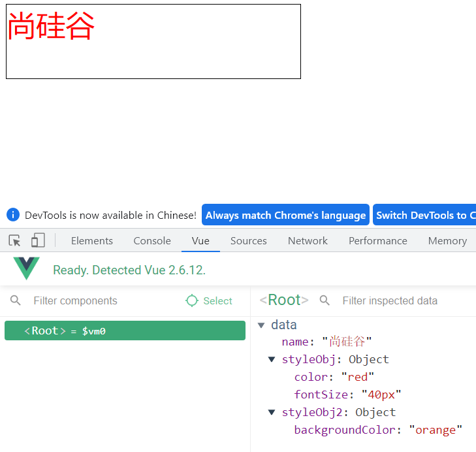Toggle the device toolbar icon
This screenshot has height=452, width=476.
(38, 240)
